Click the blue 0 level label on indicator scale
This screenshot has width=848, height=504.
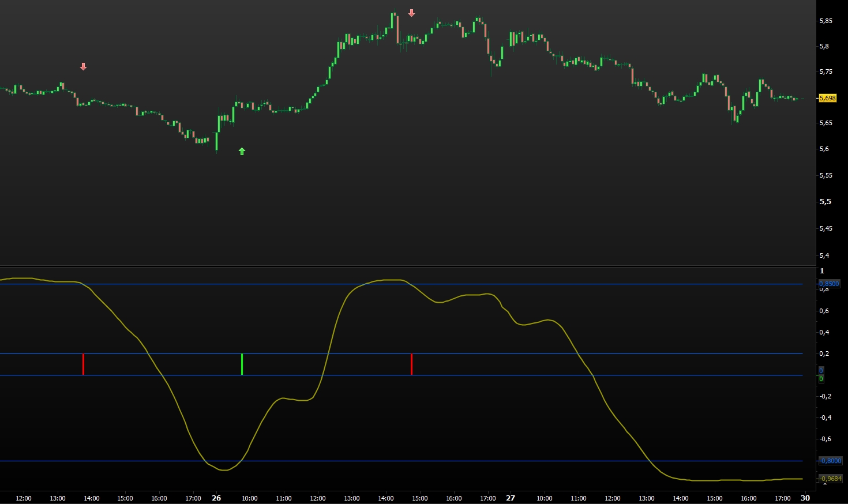(821, 371)
